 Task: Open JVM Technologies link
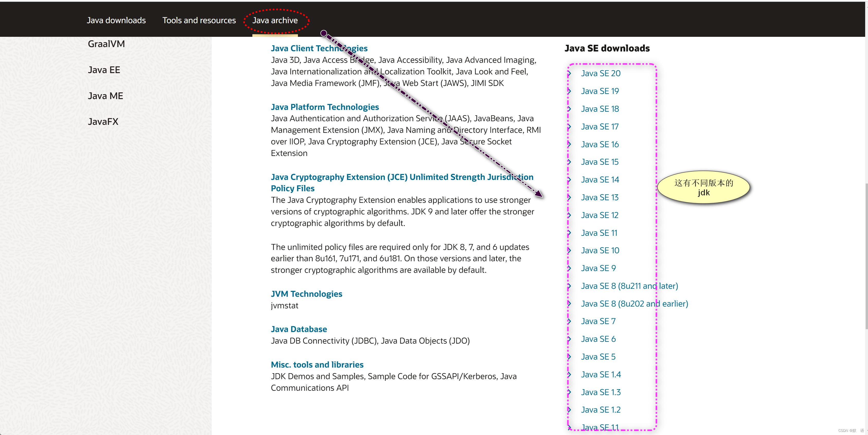click(x=306, y=294)
